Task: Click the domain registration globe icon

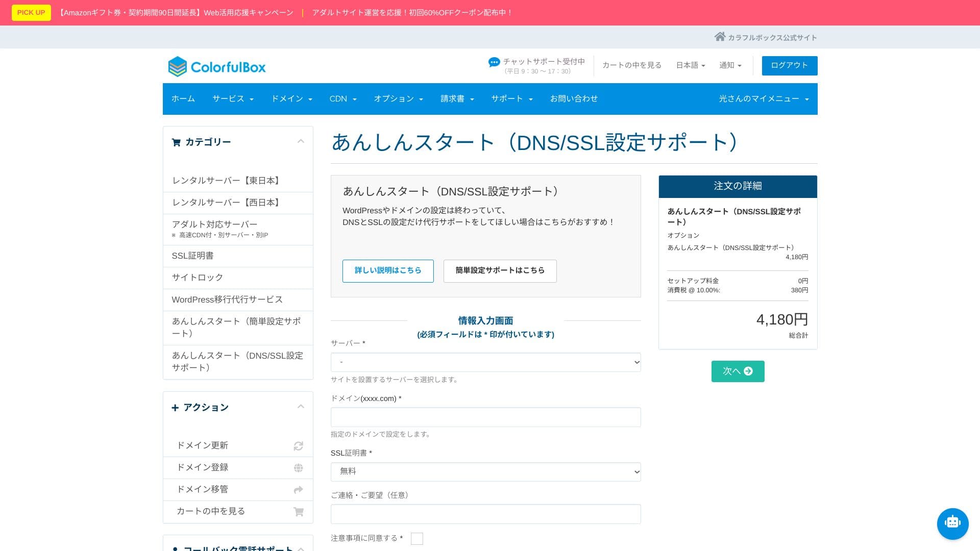Action: (298, 468)
